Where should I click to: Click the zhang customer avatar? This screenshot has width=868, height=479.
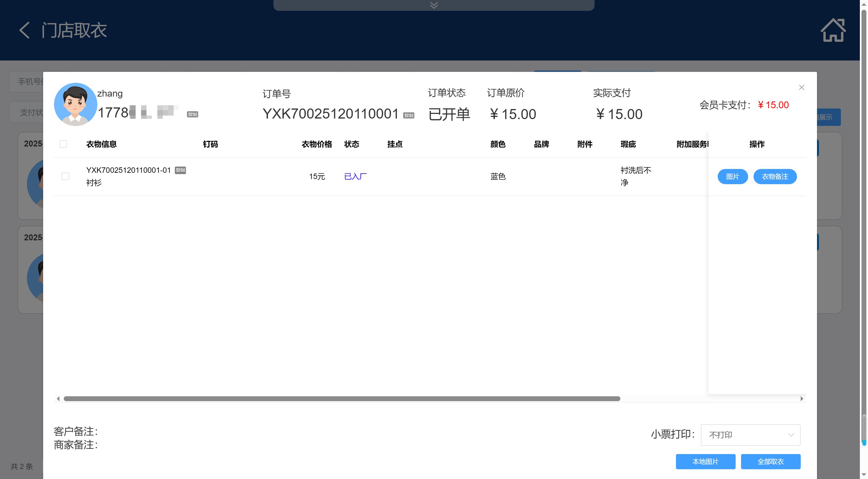pyautogui.click(x=75, y=104)
